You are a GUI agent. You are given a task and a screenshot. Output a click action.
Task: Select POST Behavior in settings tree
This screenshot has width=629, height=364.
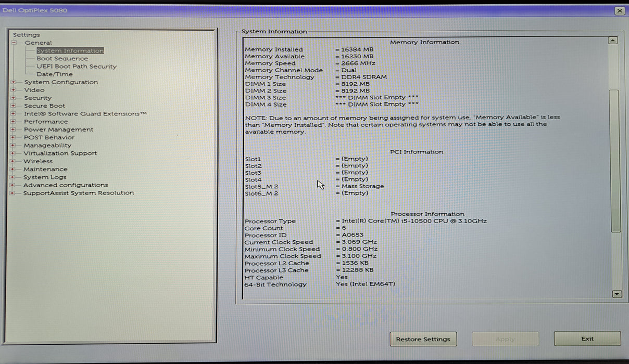(49, 137)
